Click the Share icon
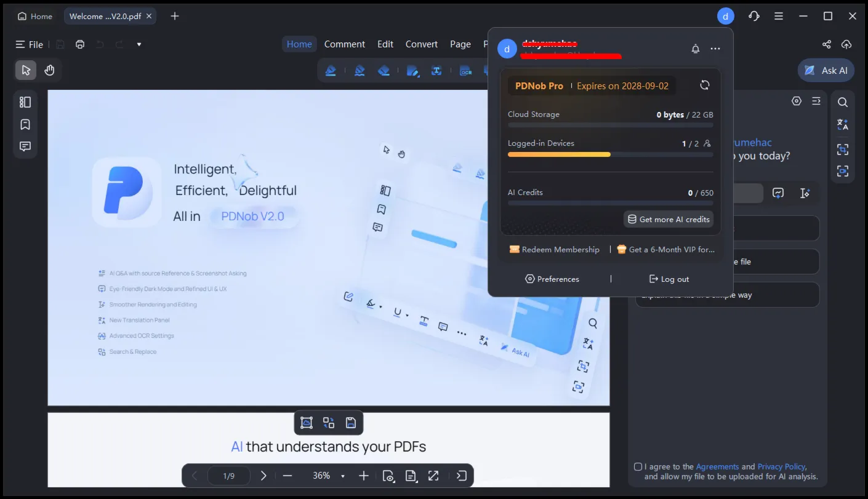Screen dimensions: 868x499 pos(827,44)
